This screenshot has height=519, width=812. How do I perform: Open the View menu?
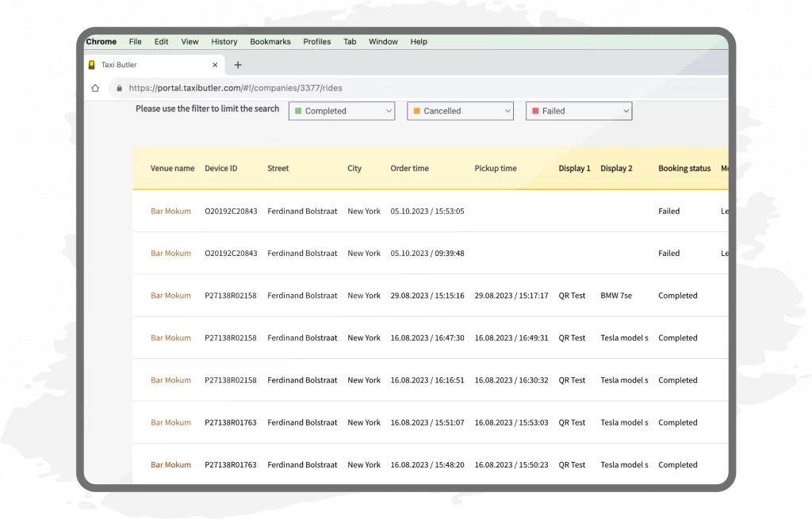click(x=190, y=41)
